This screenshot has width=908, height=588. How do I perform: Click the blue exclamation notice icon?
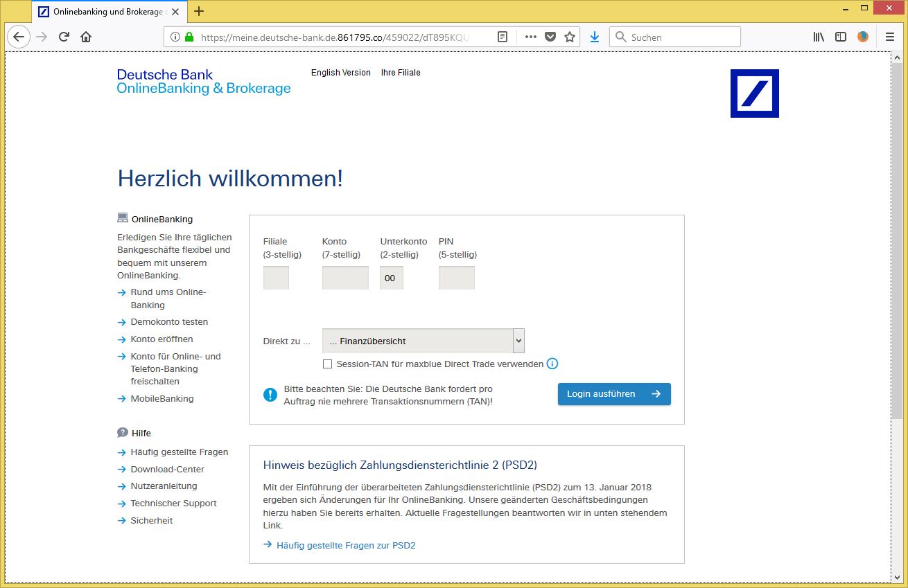270,395
